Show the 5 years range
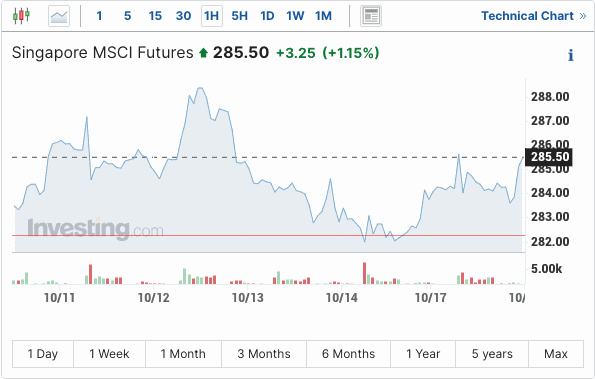 click(492, 354)
